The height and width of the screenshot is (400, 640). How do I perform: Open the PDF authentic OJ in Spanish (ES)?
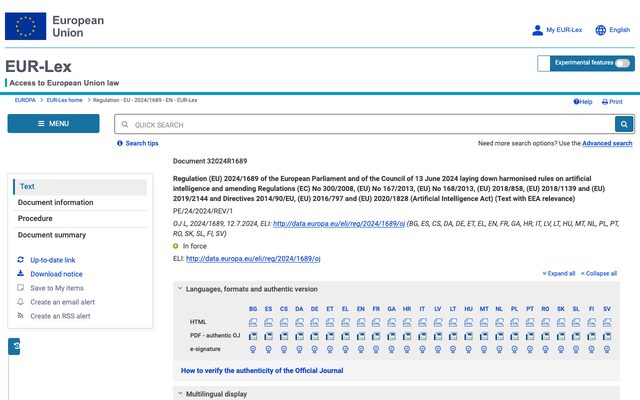tap(268, 336)
